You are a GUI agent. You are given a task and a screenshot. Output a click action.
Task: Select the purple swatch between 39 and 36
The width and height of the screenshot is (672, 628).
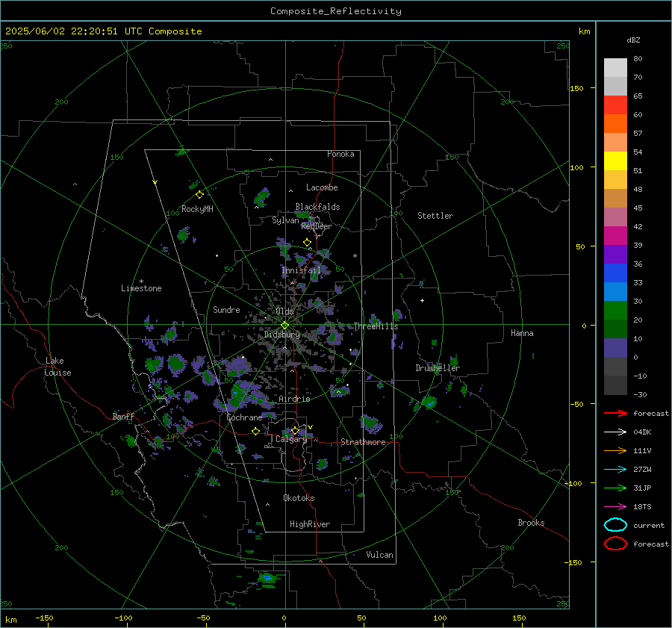coord(615,254)
